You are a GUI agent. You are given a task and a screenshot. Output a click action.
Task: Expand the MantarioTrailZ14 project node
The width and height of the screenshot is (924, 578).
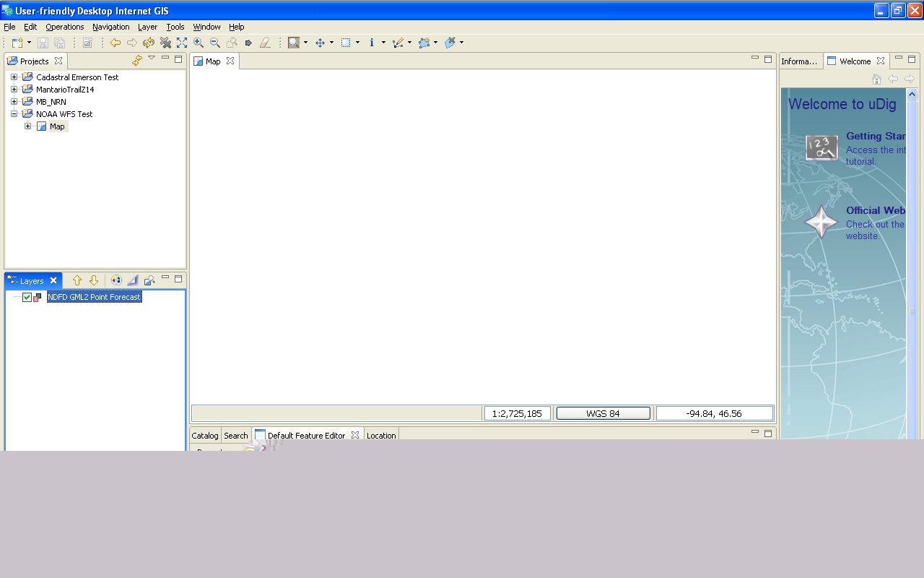coord(14,90)
